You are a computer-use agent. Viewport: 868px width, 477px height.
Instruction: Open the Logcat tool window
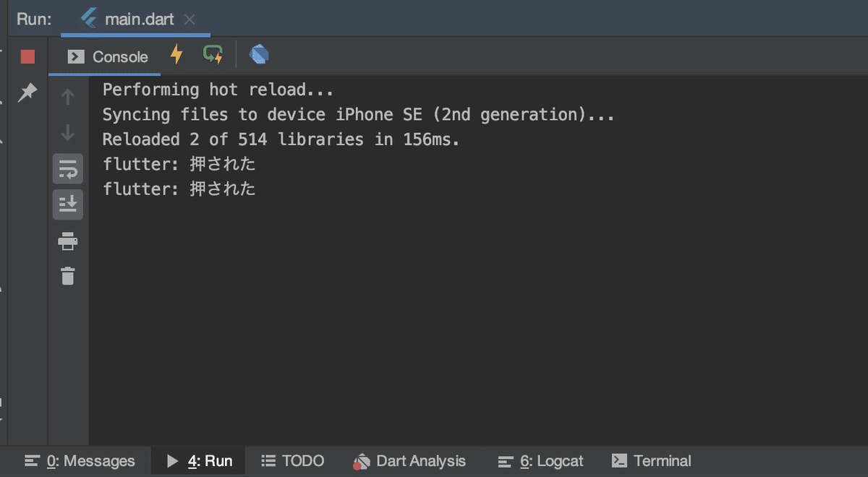540,461
